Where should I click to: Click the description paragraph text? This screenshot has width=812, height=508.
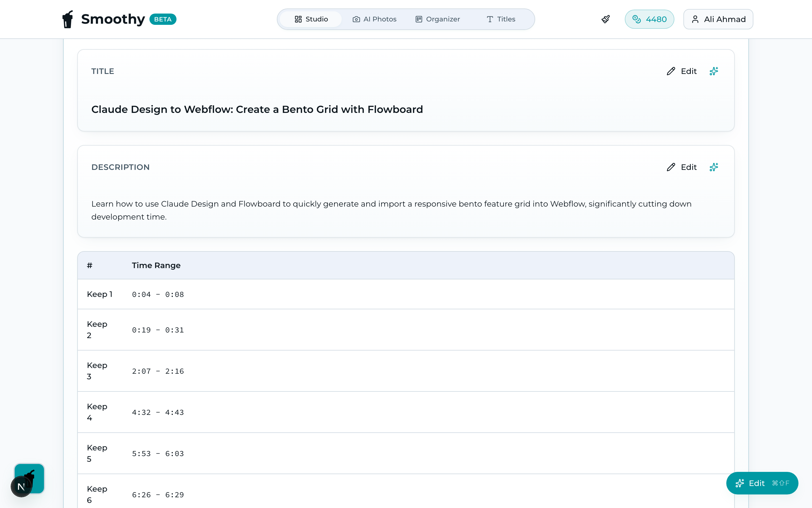(x=391, y=210)
